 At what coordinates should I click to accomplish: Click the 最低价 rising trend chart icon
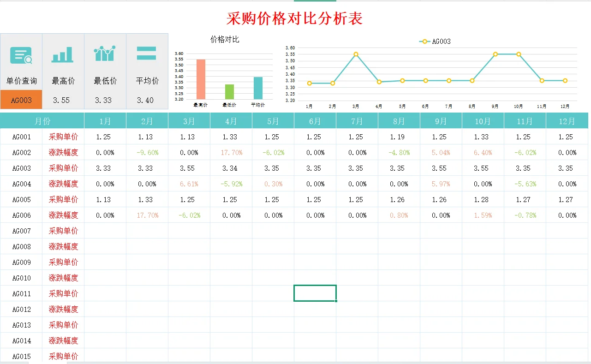click(105, 54)
